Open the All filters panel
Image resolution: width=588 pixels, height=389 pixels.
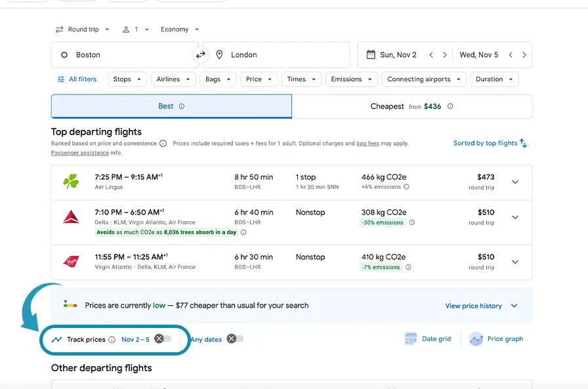77,79
